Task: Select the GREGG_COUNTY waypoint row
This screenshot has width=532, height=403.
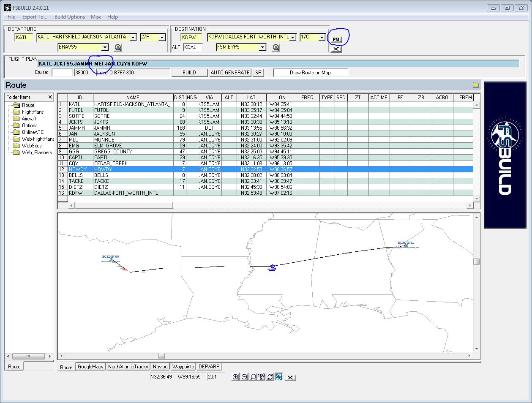Action: tap(265, 151)
